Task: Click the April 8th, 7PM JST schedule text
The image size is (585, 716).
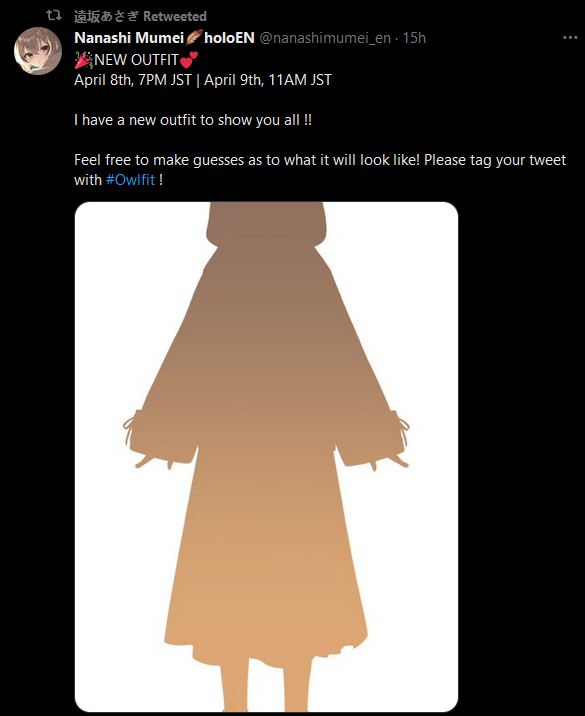Action: click(x=133, y=80)
